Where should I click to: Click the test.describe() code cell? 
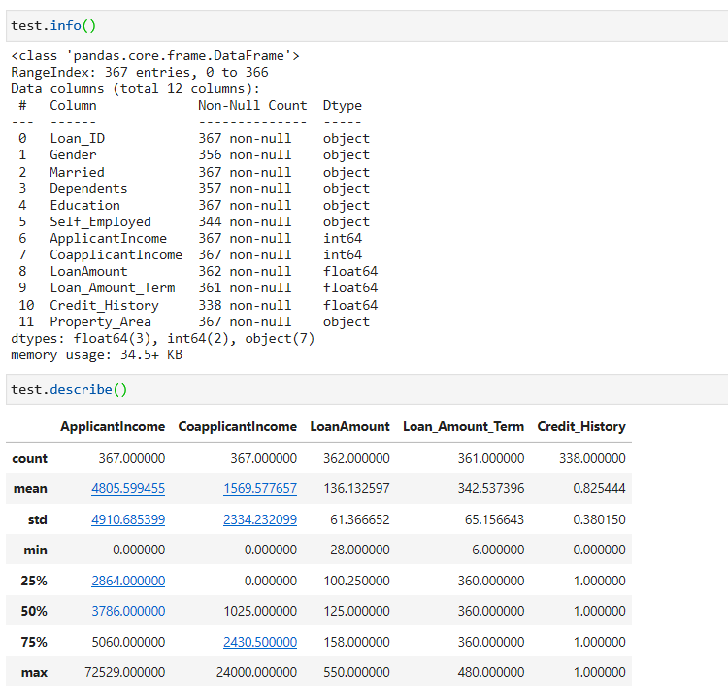pyautogui.click(x=367, y=389)
